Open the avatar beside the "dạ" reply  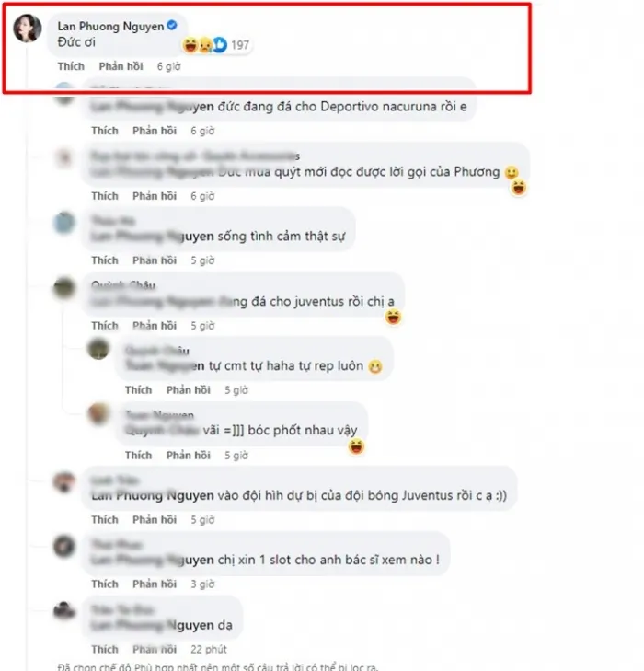point(64,611)
